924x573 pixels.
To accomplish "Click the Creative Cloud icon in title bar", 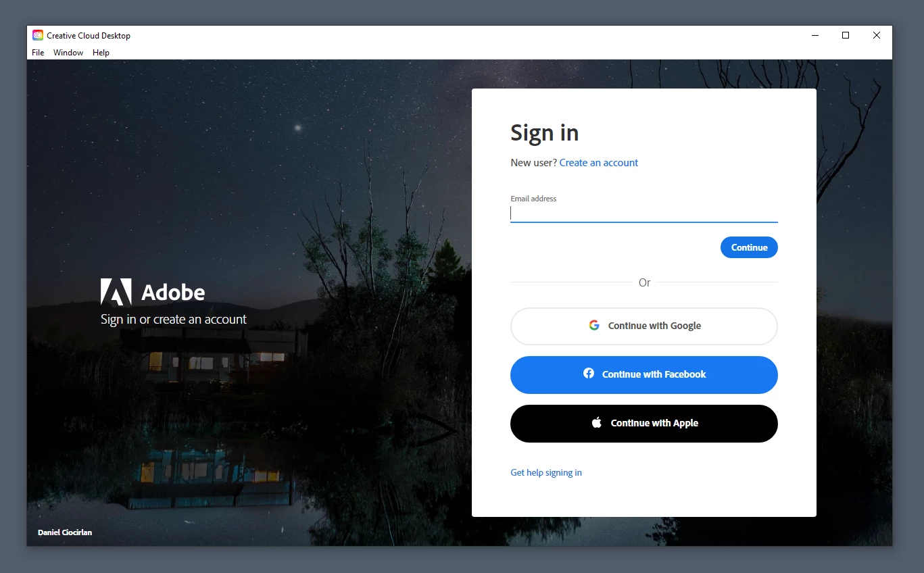I will 38,35.
